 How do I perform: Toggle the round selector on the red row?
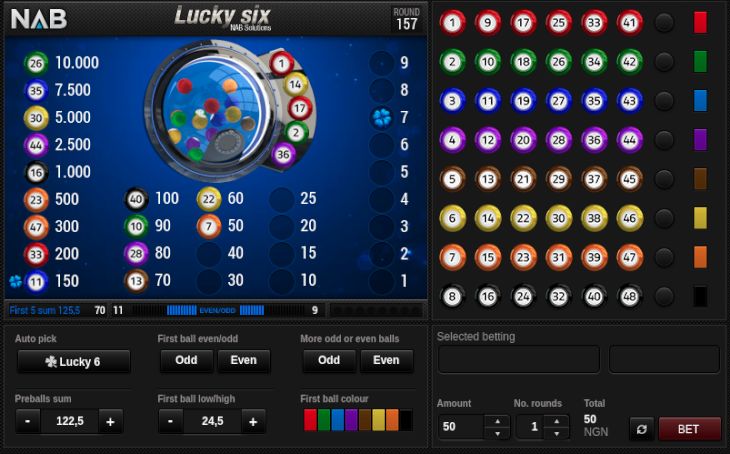(x=664, y=22)
